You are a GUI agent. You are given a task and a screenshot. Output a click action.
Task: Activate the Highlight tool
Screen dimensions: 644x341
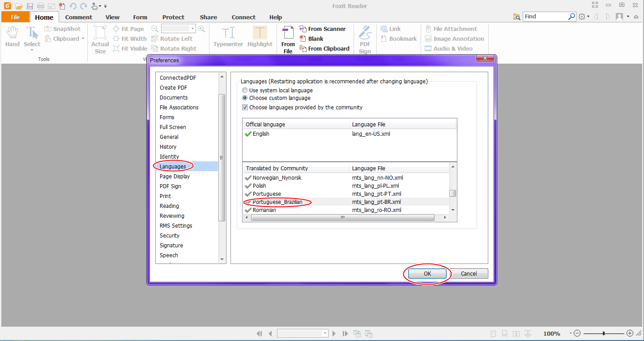[260, 37]
